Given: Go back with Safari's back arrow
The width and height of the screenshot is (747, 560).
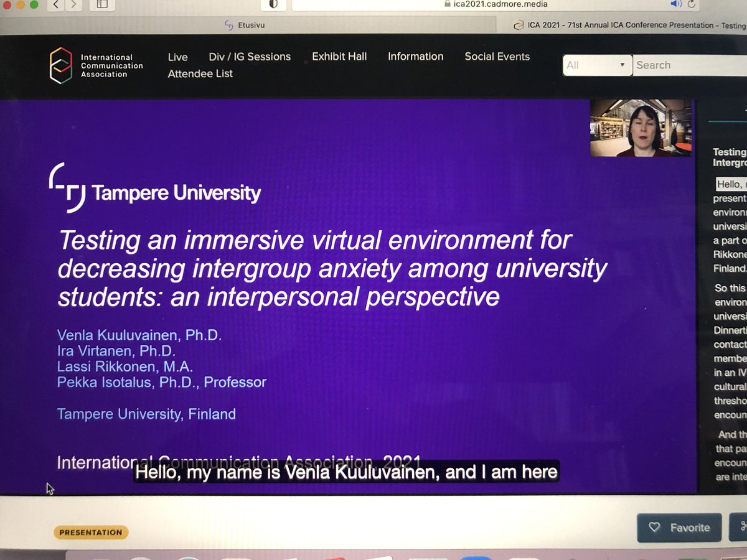Looking at the screenshot, I should (x=57, y=4).
